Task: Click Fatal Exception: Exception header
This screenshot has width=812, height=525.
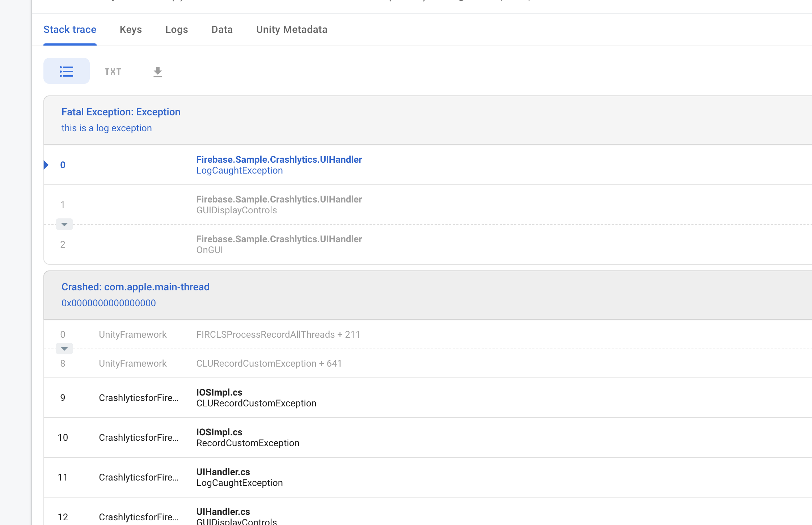Action: coord(121,112)
